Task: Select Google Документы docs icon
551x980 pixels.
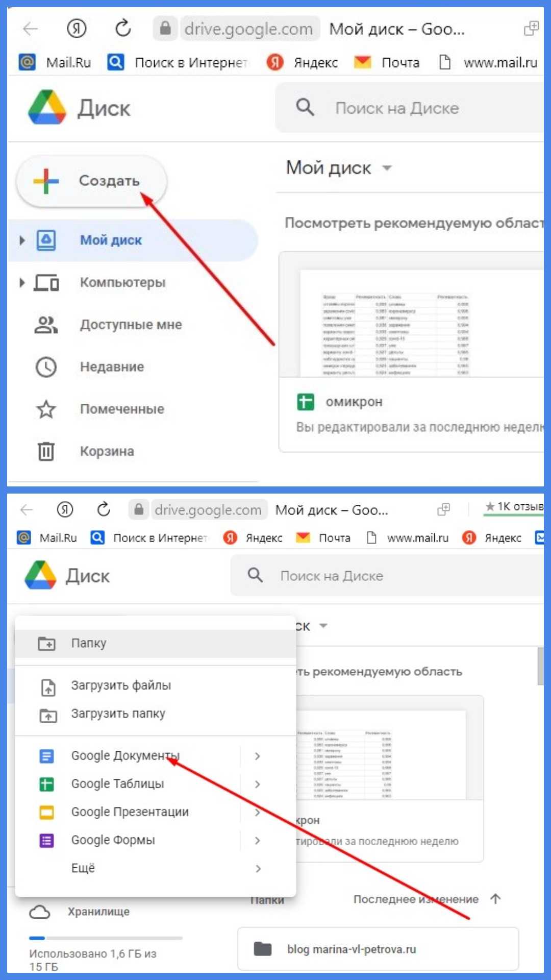Action: point(46,756)
